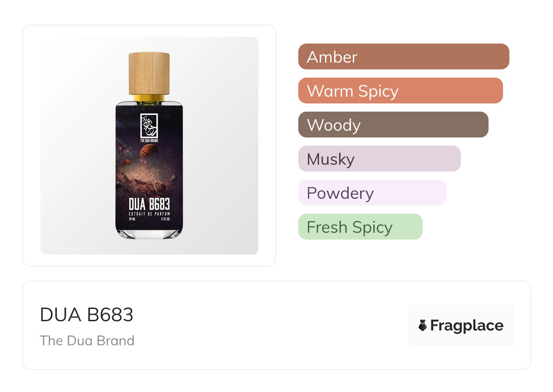553x392 pixels.
Task: Click the Fragplace logo icon
Action: pos(423,325)
